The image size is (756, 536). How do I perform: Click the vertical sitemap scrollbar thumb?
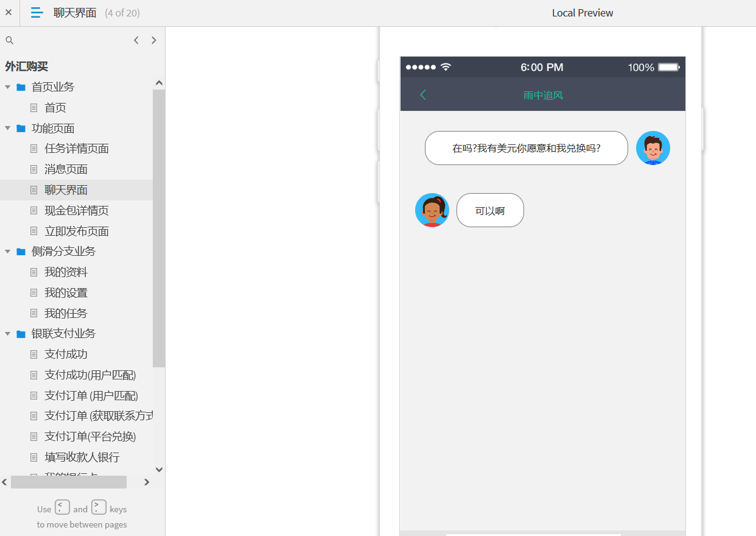pos(159,228)
